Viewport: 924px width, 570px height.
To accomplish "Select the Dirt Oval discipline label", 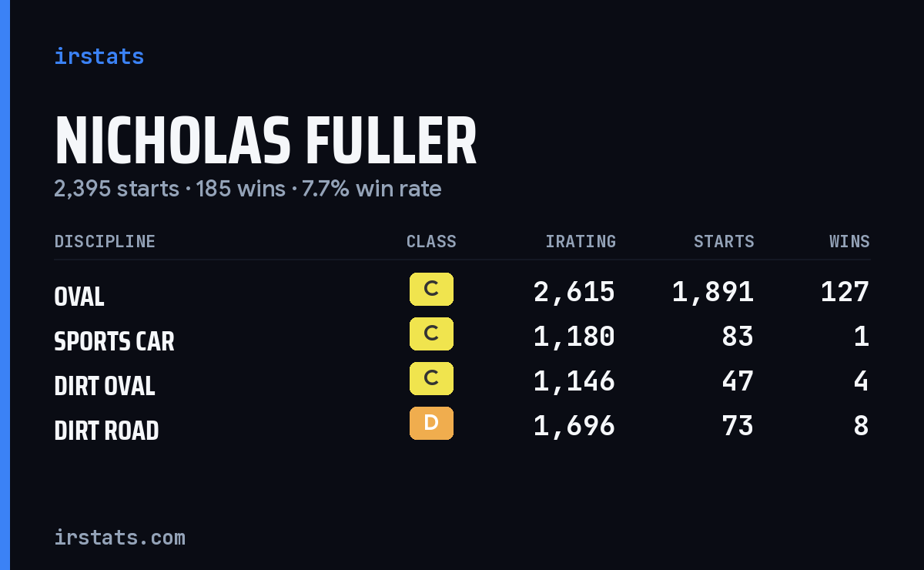I will (105, 386).
